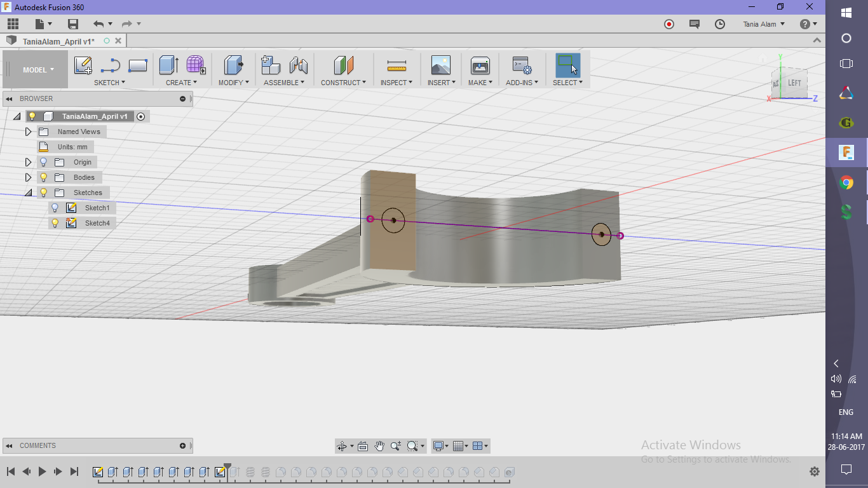This screenshot has height=488, width=868.
Task: Open Chrome from the Windows taskbar
Action: point(846,183)
